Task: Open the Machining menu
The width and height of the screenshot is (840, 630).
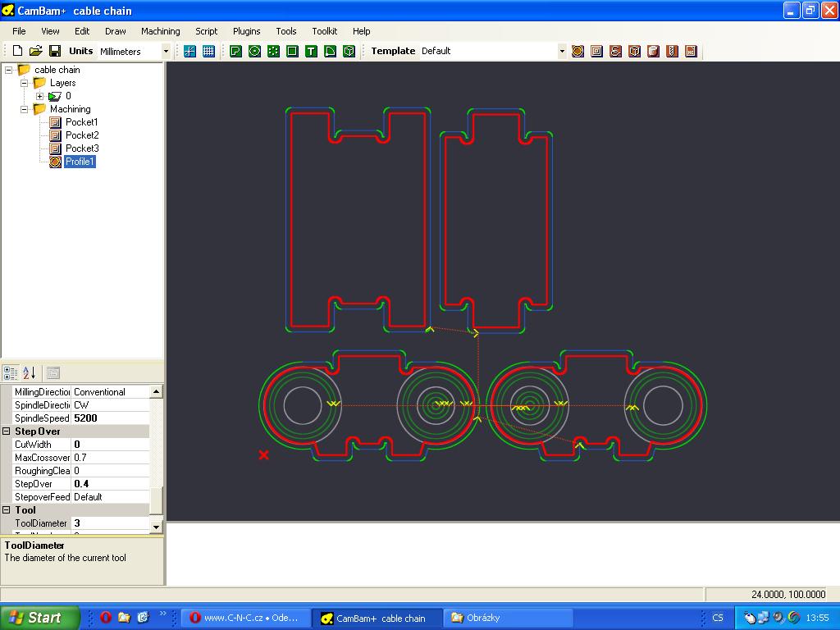Action: (160, 31)
